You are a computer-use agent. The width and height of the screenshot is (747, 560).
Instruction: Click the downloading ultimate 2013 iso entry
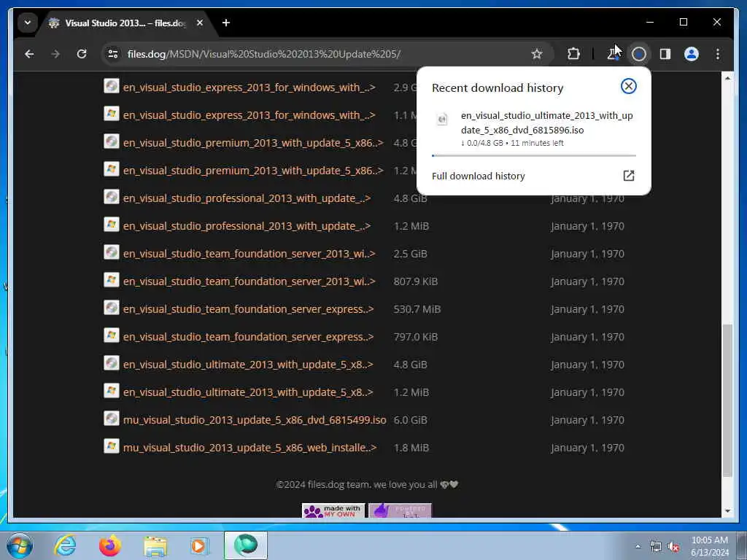533,128
